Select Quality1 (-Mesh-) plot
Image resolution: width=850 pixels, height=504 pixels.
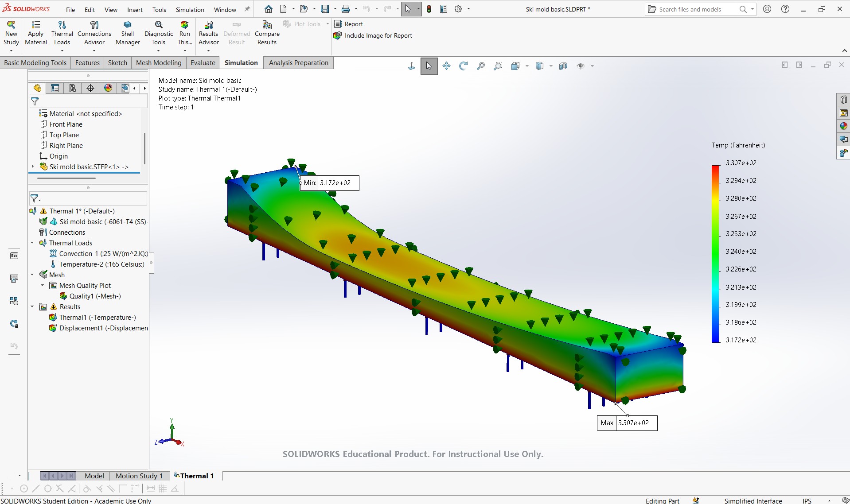click(x=90, y=296)
